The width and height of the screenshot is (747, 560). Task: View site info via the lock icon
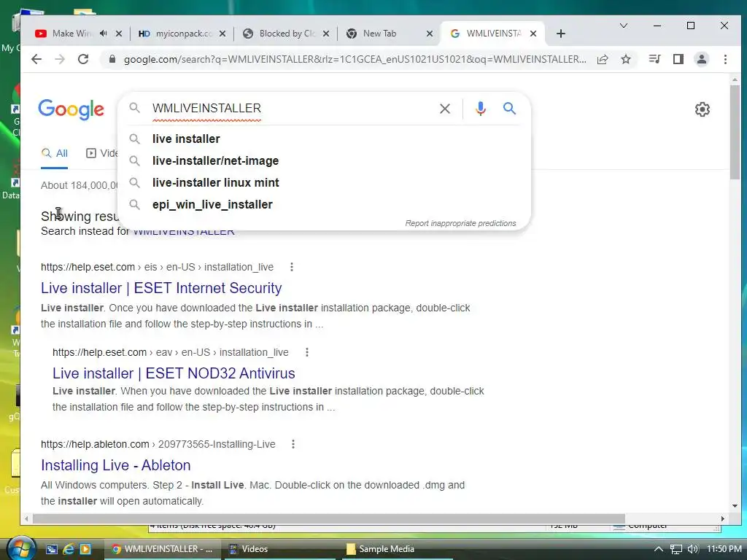point(112,59)
